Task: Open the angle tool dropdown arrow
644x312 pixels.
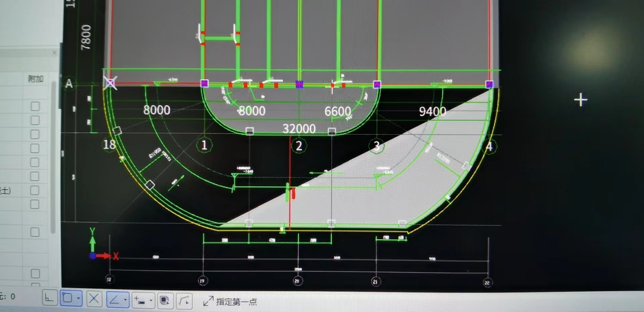Action: pos(125,299)
